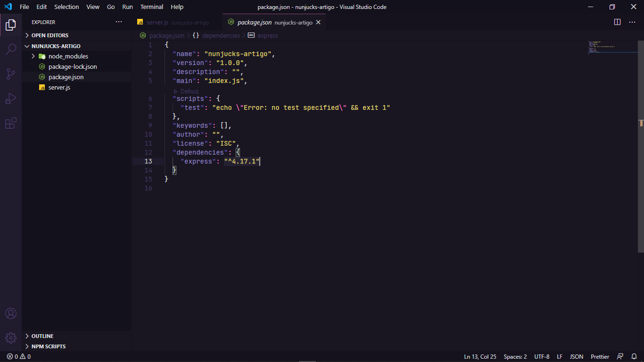Click the "ISC" license value
Viewport: 644px width, 362px height.
pos(226,143)
